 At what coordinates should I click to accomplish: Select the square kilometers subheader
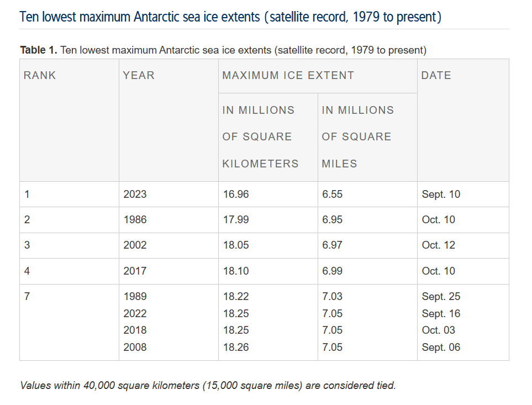(x=260, y=137)
